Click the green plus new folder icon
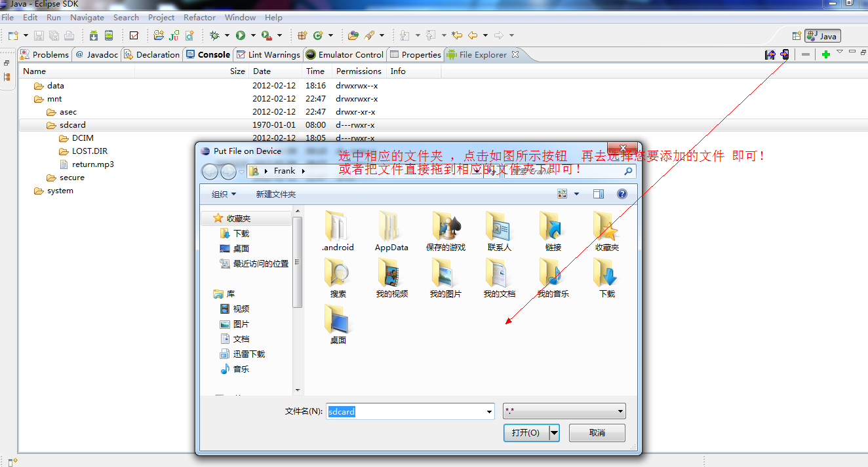Screen dimensions: 868x467 (x=825, y=54)
